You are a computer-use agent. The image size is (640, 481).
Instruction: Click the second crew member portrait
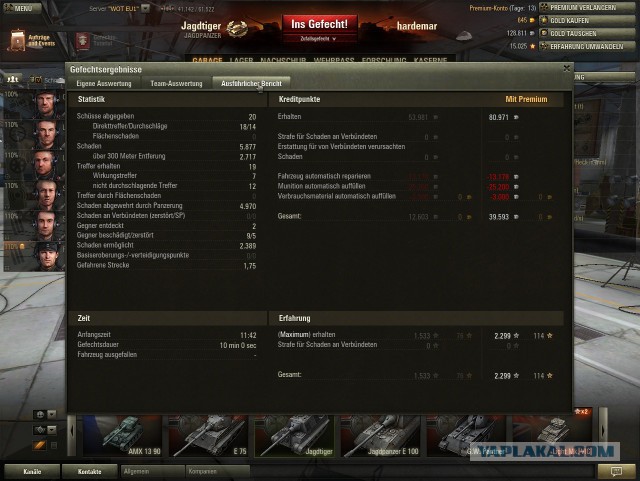point(46,135)
